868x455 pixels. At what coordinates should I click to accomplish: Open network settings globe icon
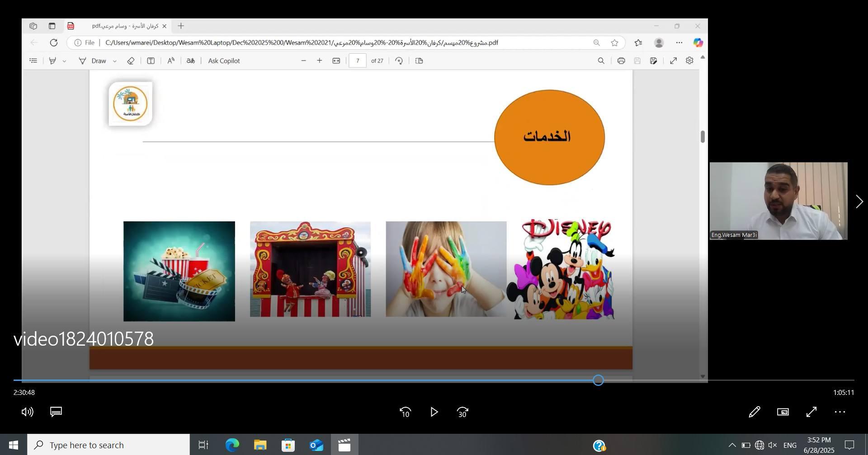point(759,446)
